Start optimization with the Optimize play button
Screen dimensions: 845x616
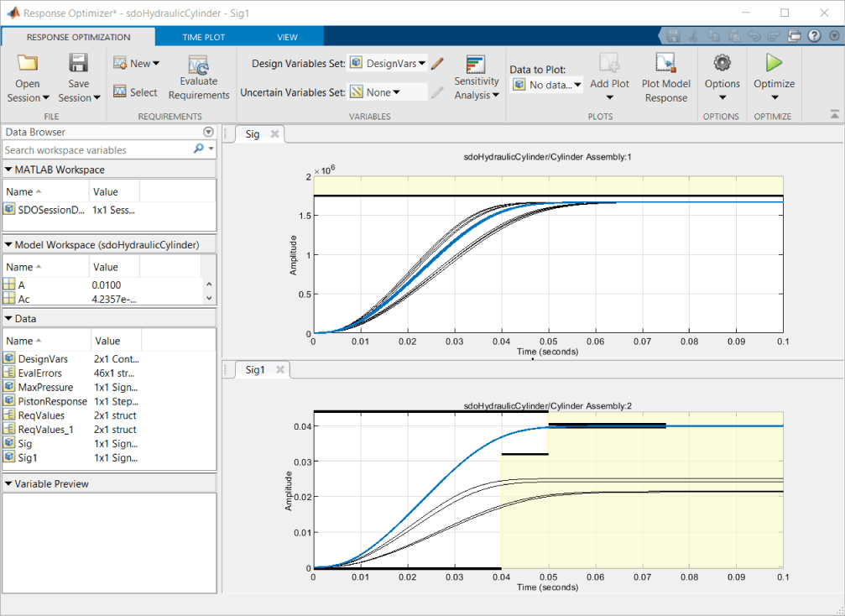click(x=774, y=63)
